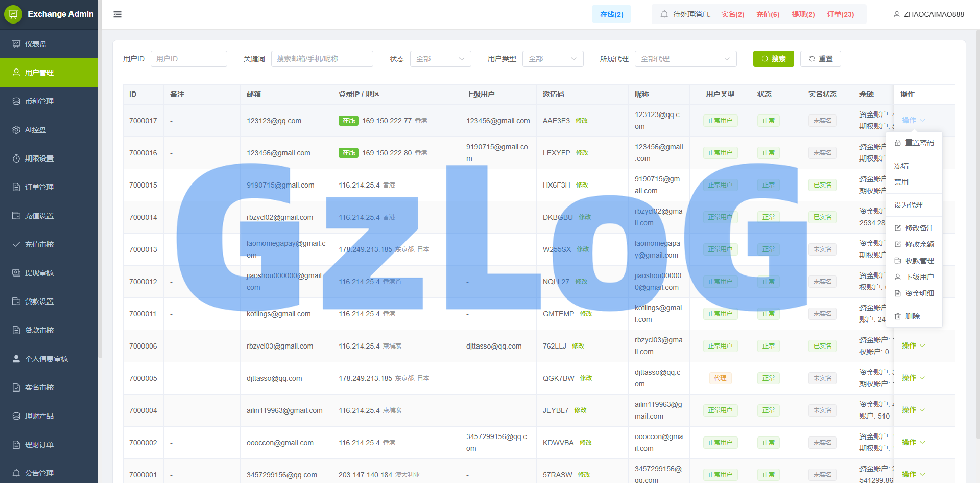Click the 理财产品 coins icon

(16, 416)
